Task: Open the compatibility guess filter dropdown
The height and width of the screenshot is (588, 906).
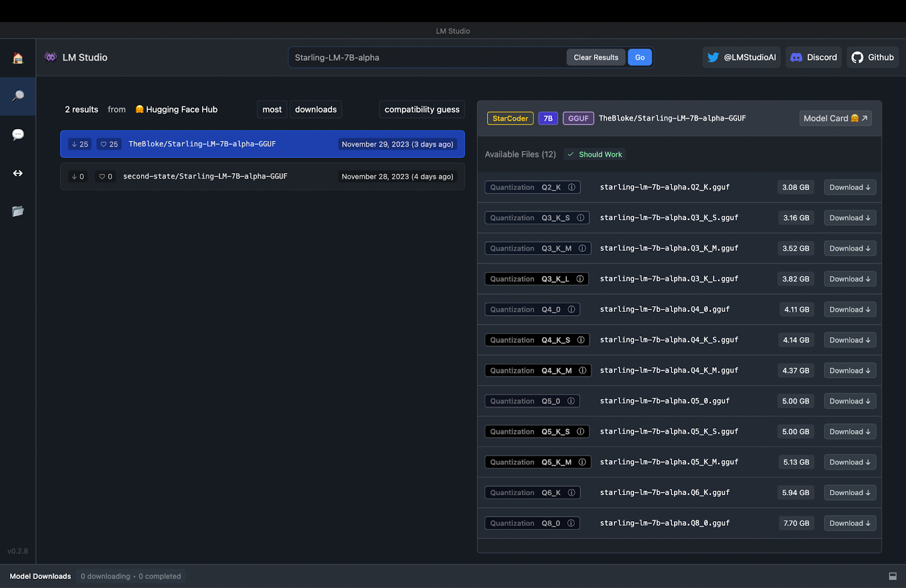Action: point(422,109)
